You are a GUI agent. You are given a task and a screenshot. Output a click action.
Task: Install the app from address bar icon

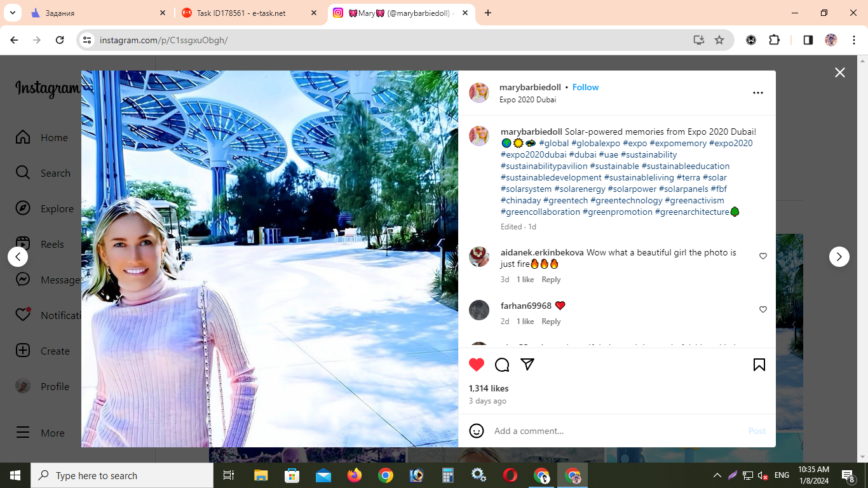(x=699, y=40)
